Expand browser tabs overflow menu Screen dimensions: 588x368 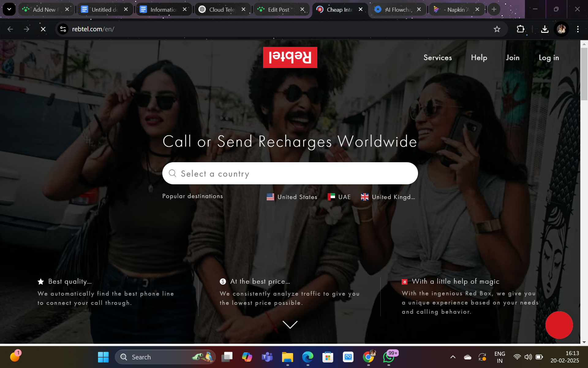[9, 9]
